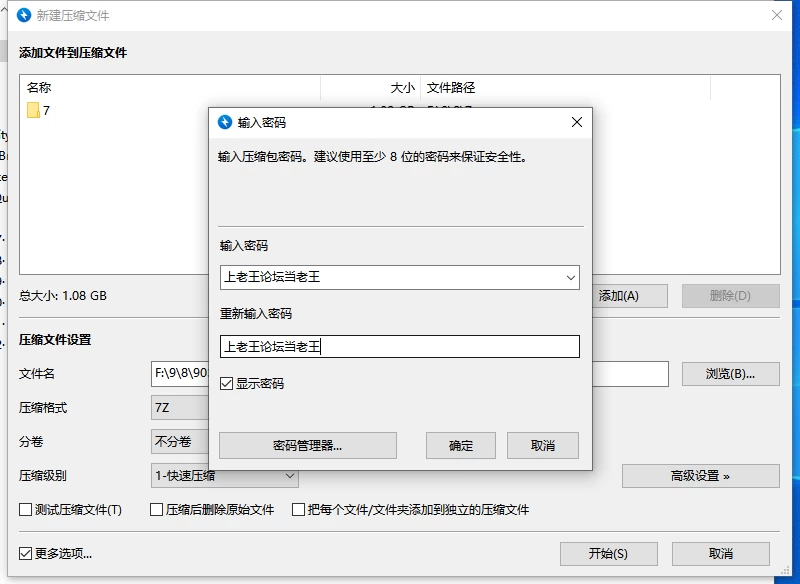Click the 删除(D) button
This screenshot has width=800, height=584.
731,296
